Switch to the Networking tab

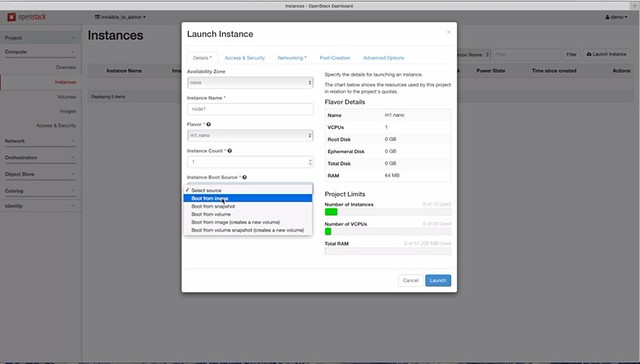tap(292, 58)
